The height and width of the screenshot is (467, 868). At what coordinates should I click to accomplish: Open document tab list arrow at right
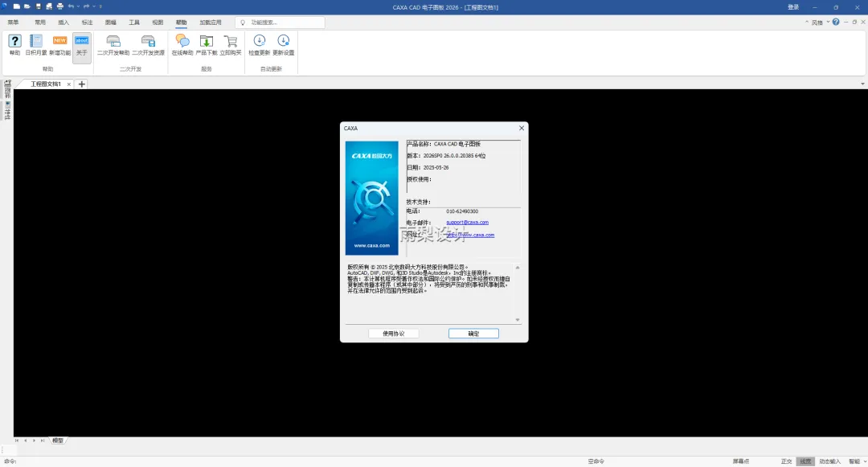point(862,84)
